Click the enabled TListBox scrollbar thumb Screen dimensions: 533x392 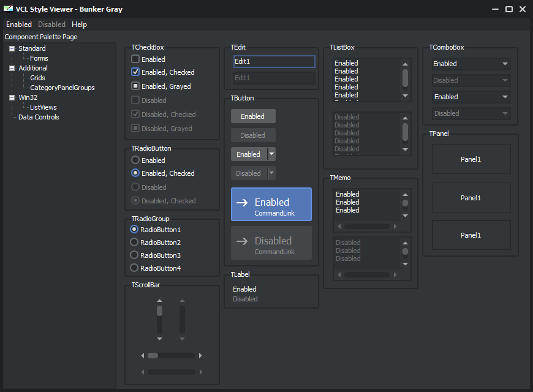(405, 78)
